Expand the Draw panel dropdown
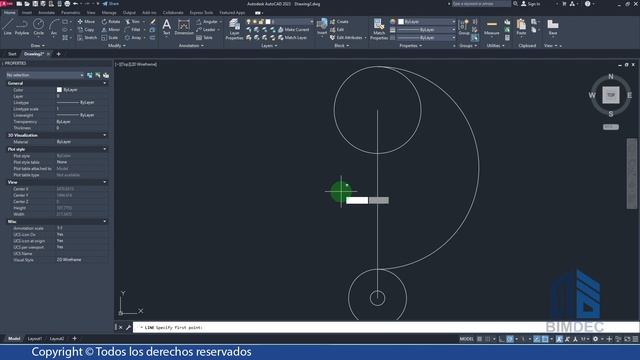 [x=38, y=46]
